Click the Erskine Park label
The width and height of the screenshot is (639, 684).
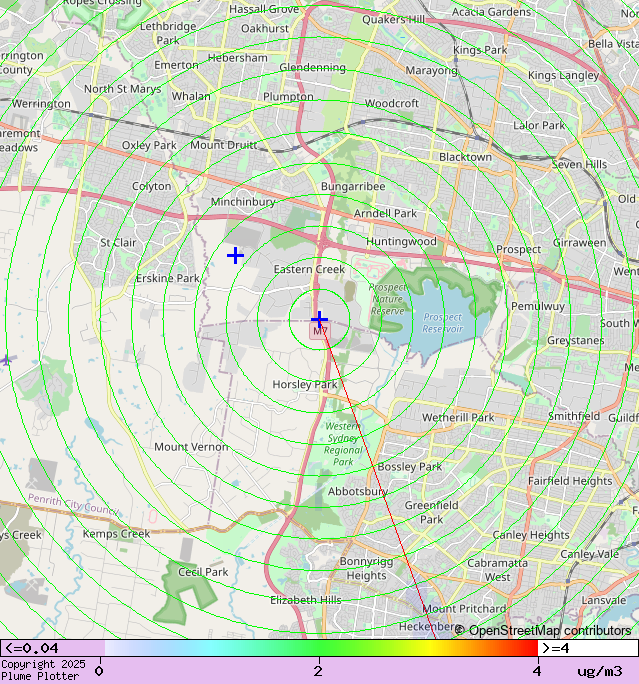point(167,278)
